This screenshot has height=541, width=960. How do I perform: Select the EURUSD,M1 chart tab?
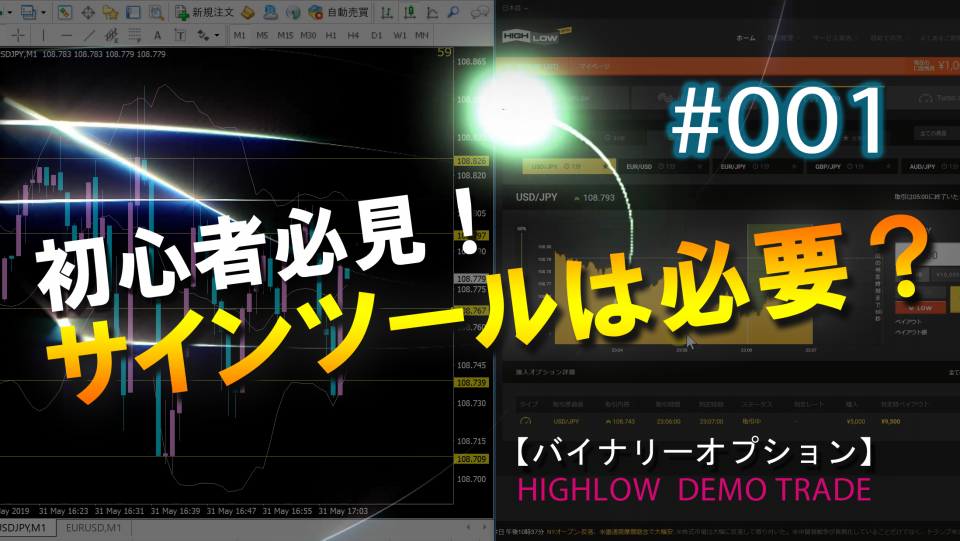(94, 528)
